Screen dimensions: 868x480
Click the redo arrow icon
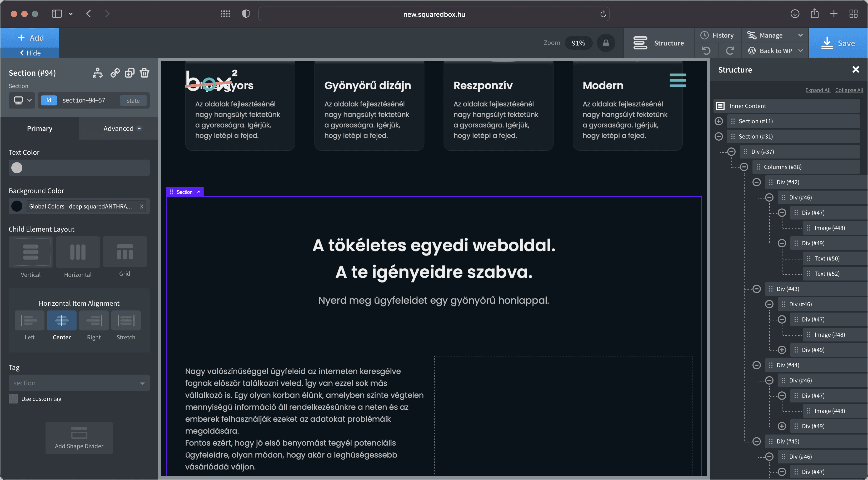(730, 51)
